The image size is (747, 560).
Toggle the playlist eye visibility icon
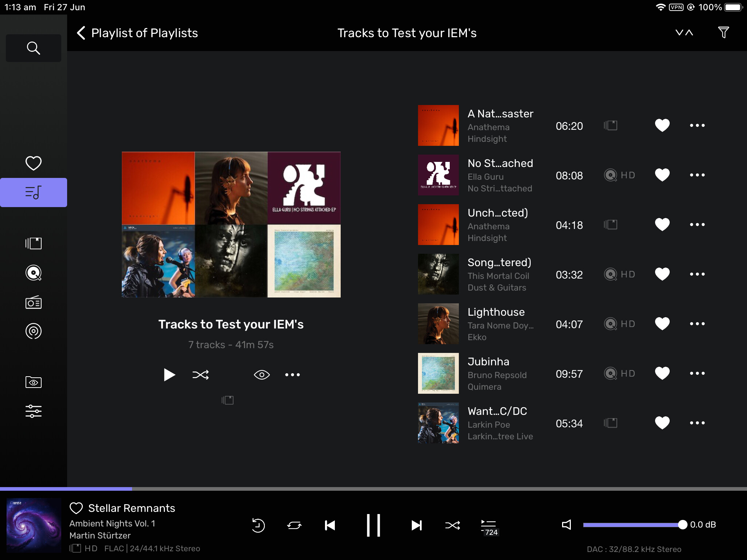[x=262, y=374]
